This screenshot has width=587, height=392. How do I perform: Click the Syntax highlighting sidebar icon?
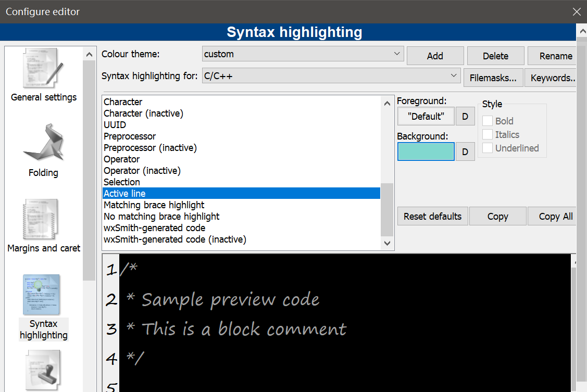coord(42,295)
